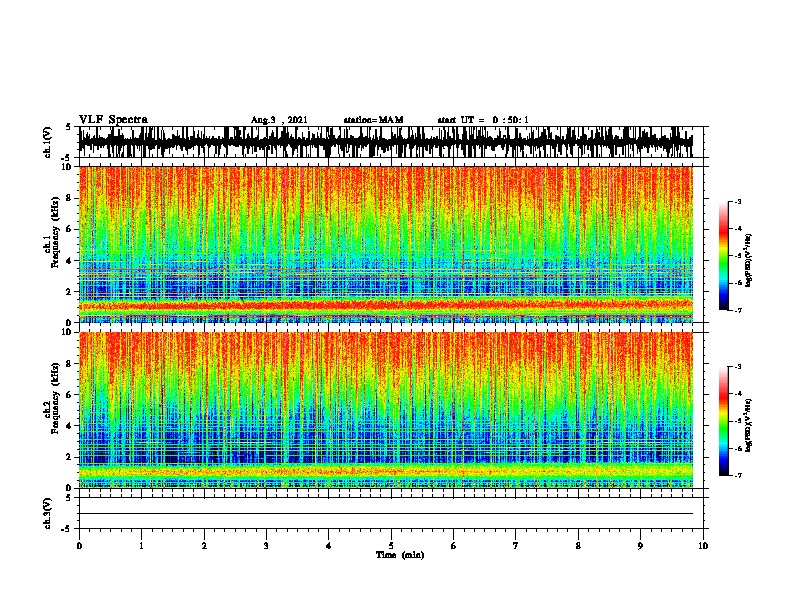Click the ch.1 PSD color scale bar
Viewport: 792px width, 612px height.
(x=724, y=256)
